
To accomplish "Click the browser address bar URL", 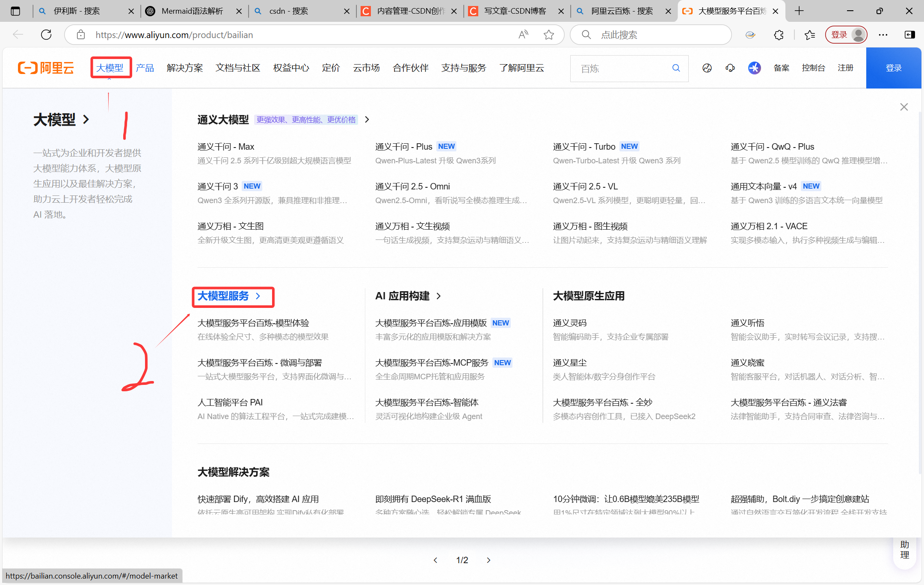I will pyautogui.click(x=174, y=35).
